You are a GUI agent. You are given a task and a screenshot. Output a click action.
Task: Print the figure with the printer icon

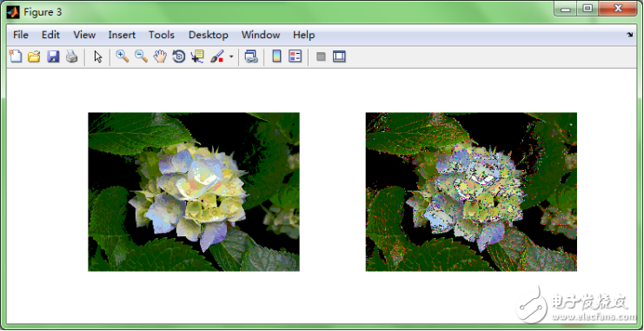pos(72,56)
